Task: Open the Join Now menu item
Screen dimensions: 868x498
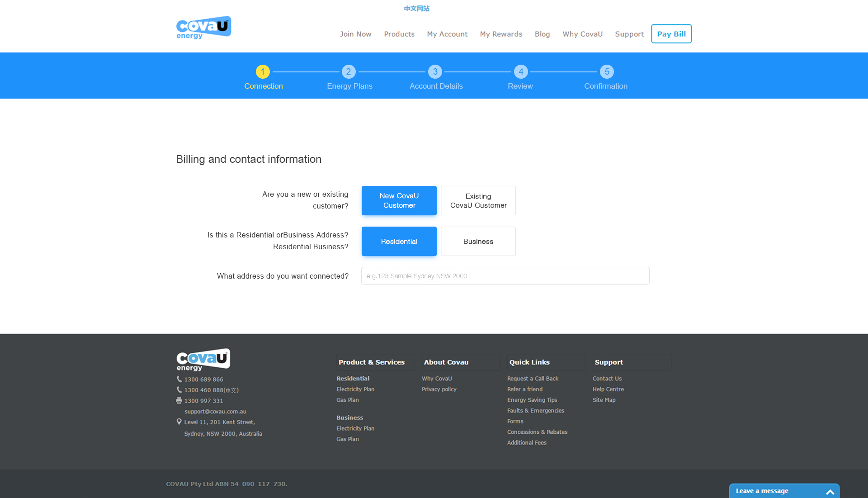Action: tap(356, 34)
